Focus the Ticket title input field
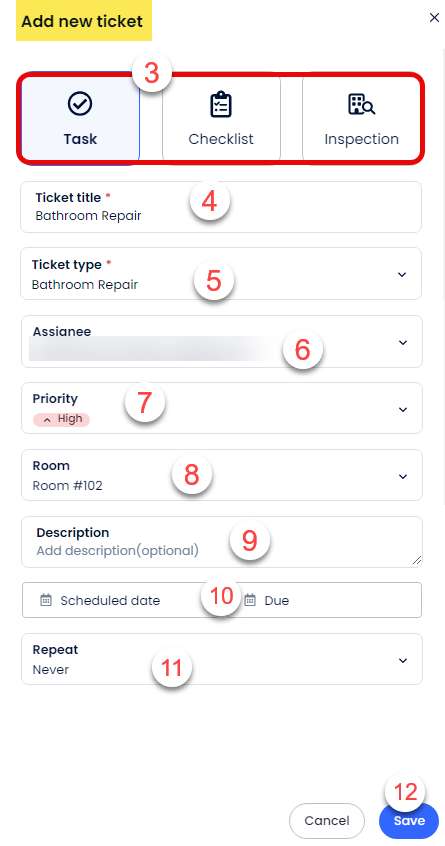445x846 pixels. coord(221,207)
